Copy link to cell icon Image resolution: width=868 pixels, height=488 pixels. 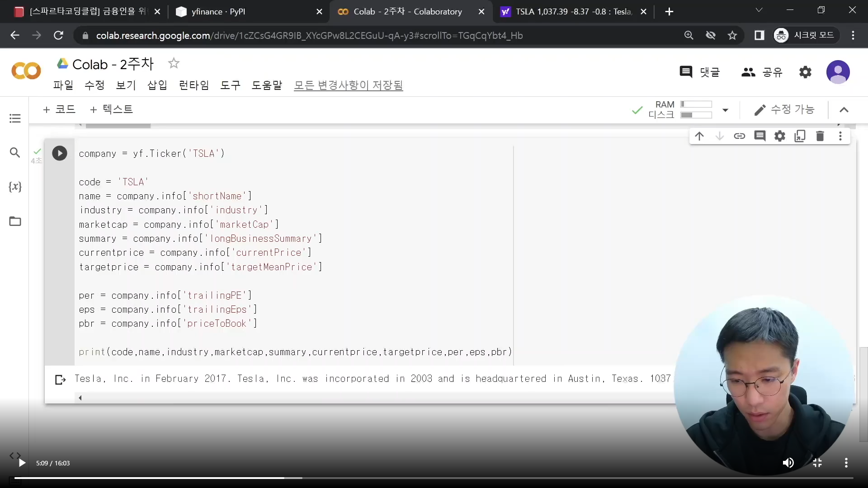pyautogui.click(x=740, y=136)
